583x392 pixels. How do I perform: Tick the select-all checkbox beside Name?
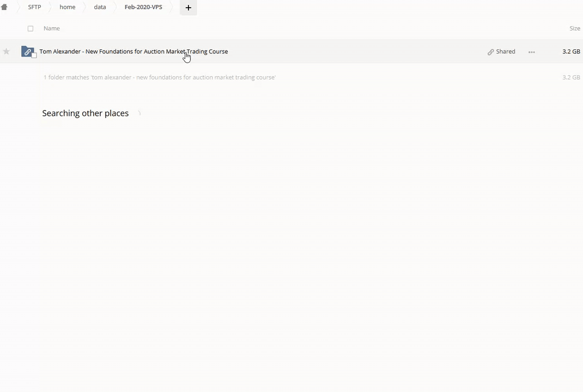(31, 28)
